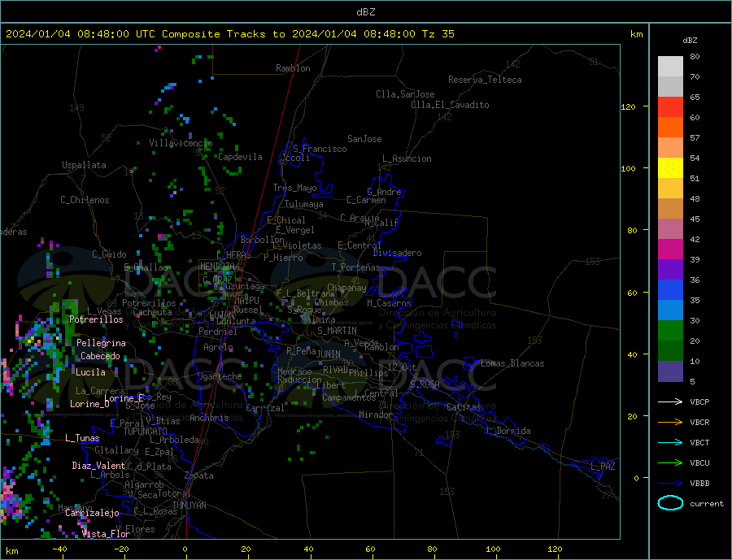The height and width of the screenshot is (560, 732).
Task: Click the JUNIN map label
Action: pos(329,354)
